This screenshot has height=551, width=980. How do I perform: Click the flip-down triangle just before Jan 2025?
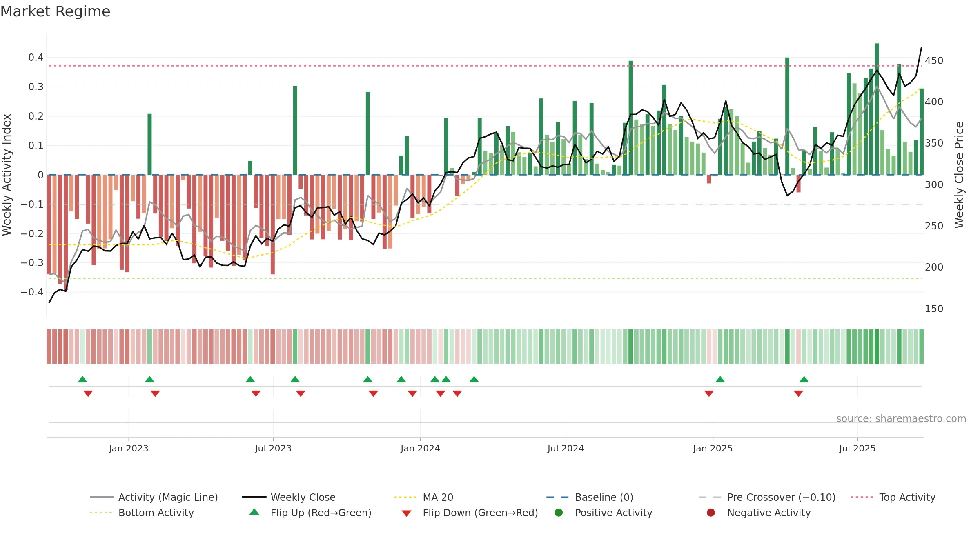pyautogui.click(x=709, y=394)
